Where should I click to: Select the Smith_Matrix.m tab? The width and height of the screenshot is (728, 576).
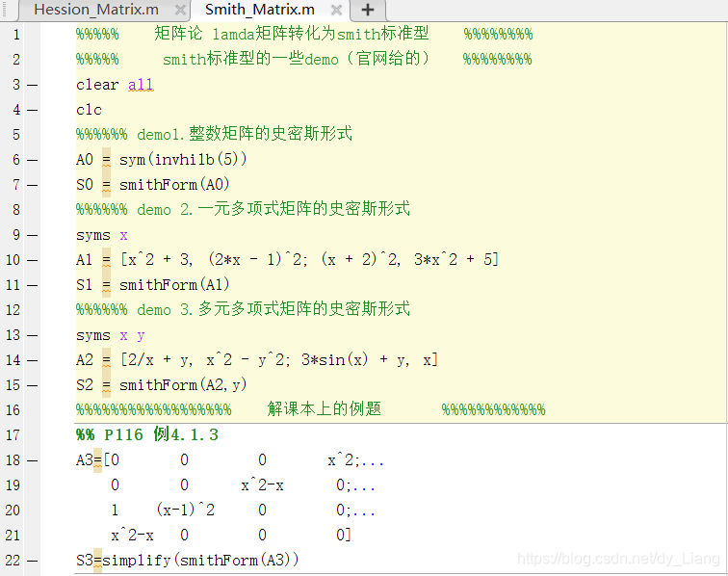point(260,10)
